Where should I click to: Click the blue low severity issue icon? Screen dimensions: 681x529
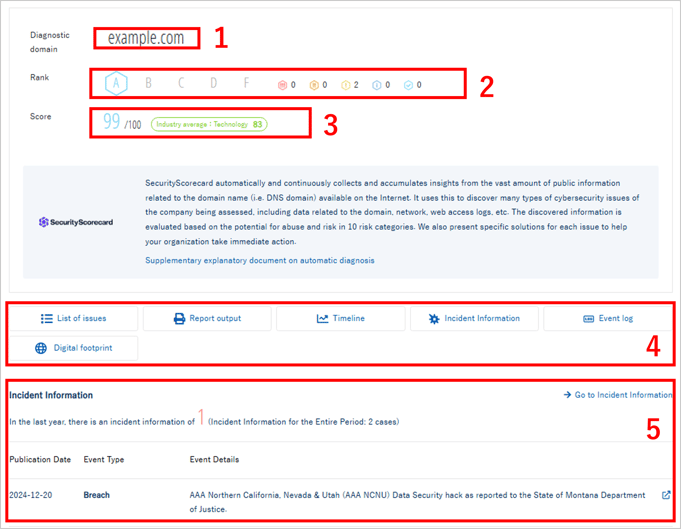pos(376,85)
